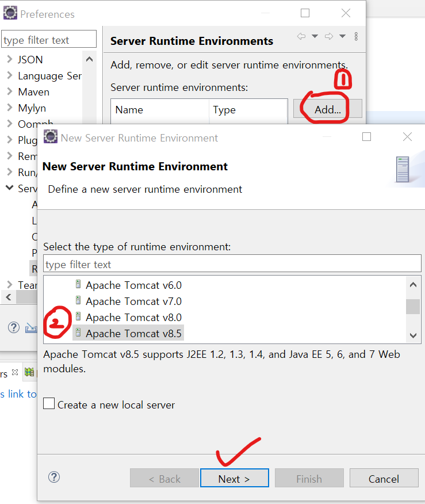
Task: Expand the Team preferences node
Action: [10, 285]
